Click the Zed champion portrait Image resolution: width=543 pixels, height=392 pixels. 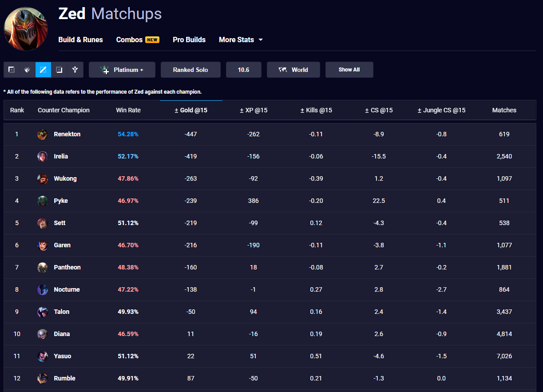coord(26,28)
